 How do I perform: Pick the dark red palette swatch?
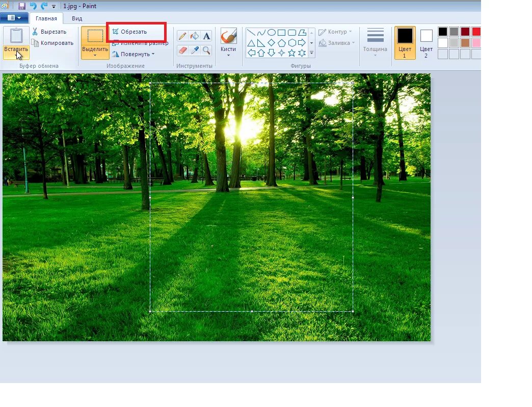[465, 32]
